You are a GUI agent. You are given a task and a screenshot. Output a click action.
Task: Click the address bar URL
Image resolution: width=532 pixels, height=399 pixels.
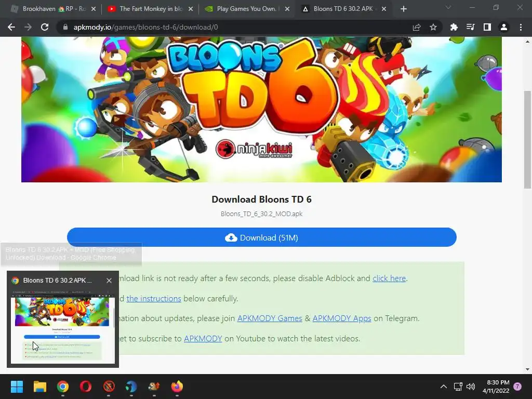tap(146, 27)
